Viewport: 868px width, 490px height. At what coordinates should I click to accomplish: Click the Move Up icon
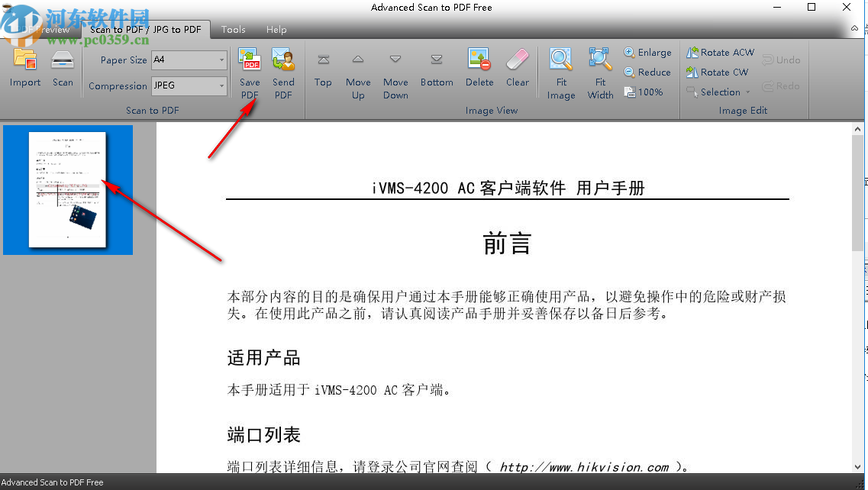pyautogui.click(x=358, y=73)
